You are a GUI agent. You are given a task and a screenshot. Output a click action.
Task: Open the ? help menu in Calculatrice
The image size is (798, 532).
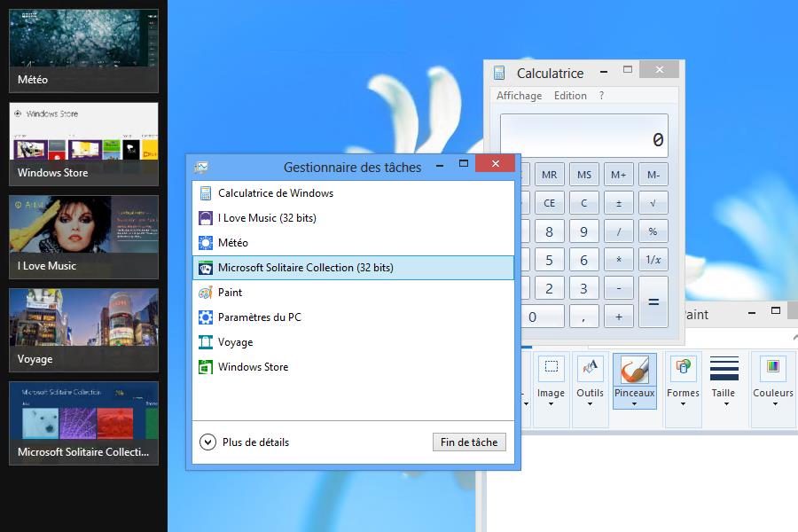tap(601, 96)
